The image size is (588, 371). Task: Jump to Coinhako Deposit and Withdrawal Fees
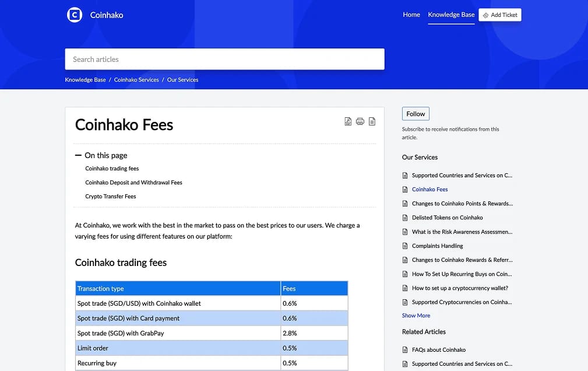click(133, 183)
